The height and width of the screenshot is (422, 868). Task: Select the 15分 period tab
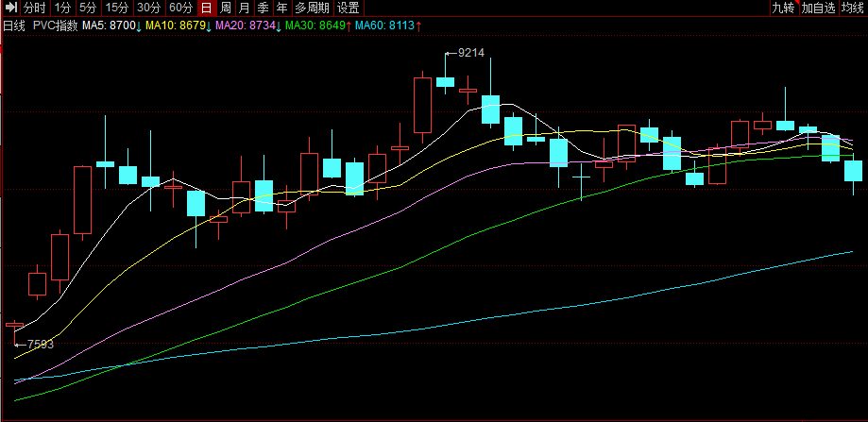click(x=117, y=8)
